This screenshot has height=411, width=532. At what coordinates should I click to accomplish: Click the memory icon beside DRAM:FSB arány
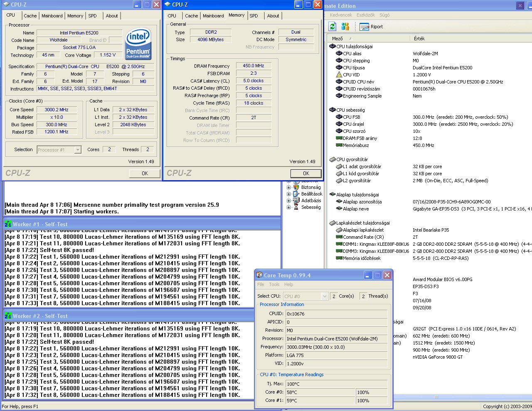pyautogui.click(x=339, y=138)
